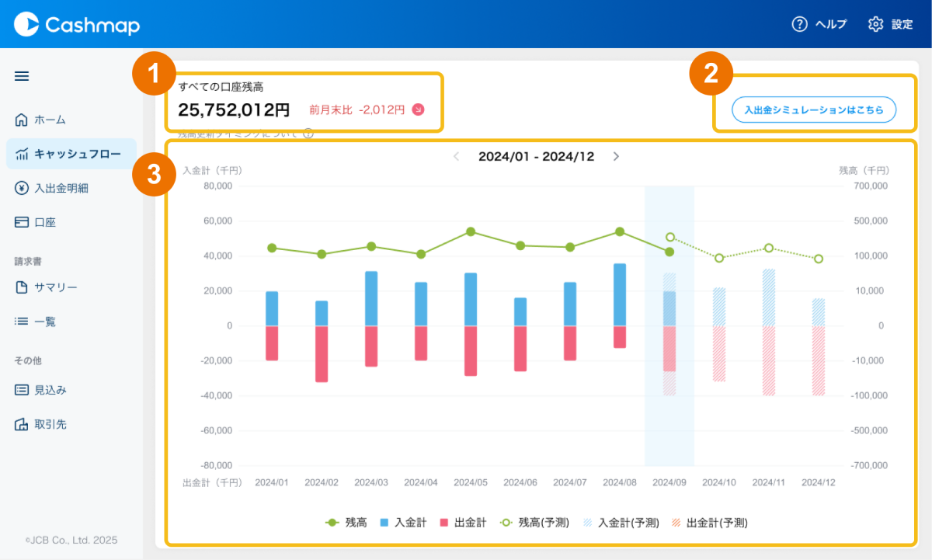Toggle 入金計 series in chart legend
The image size is (932, 560).
tap(403, 523)
